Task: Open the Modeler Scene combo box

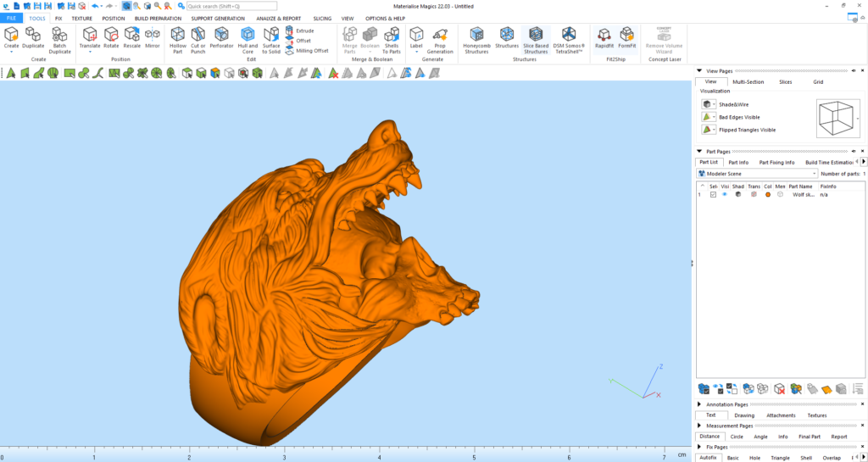Action: pyautogui.click(x=757, y=174)
